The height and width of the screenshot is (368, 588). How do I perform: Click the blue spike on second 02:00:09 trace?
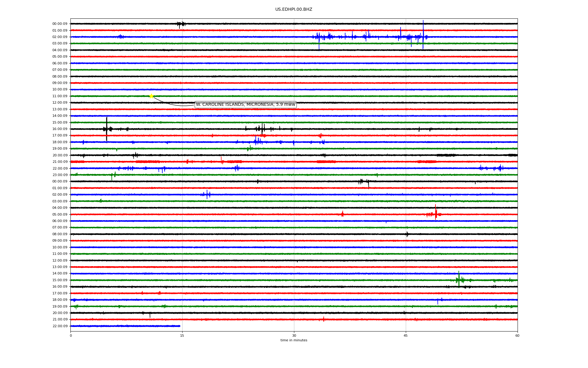tap(207, 194)
